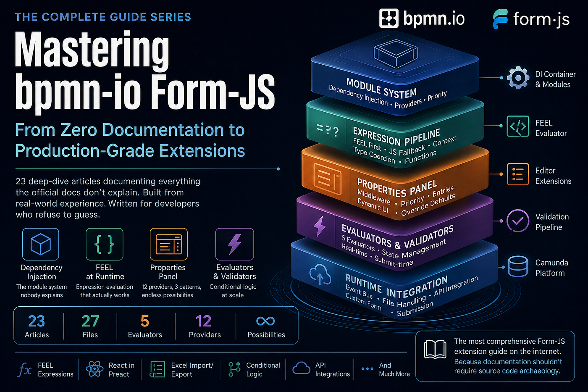The height and width of the screenshot is (392, 588).
Task: Select the "EXPRESSION PIPELINE" layer title
Action: coord(396,137)
